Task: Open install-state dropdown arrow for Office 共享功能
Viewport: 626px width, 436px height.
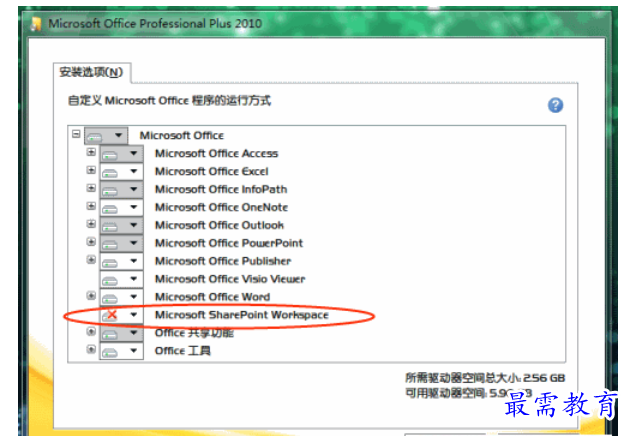Action: tap(134, 333)
